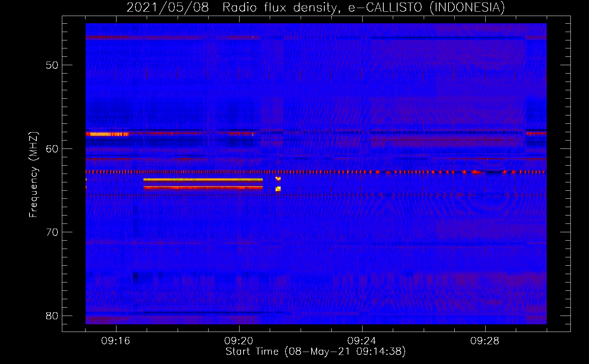The width and height of the screenshot is (589, 364).
Task: Click the time tick label 09:24
Action: click(362, 341)
